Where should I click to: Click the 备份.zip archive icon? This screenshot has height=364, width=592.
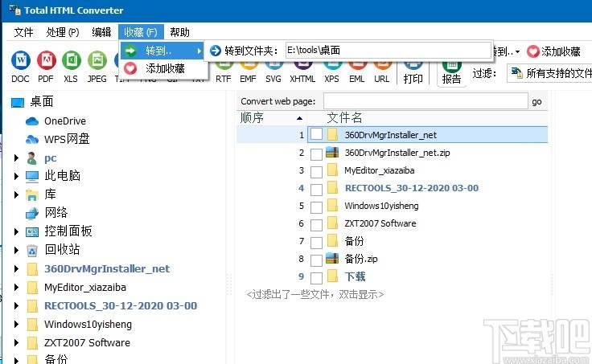pos(332,259)
